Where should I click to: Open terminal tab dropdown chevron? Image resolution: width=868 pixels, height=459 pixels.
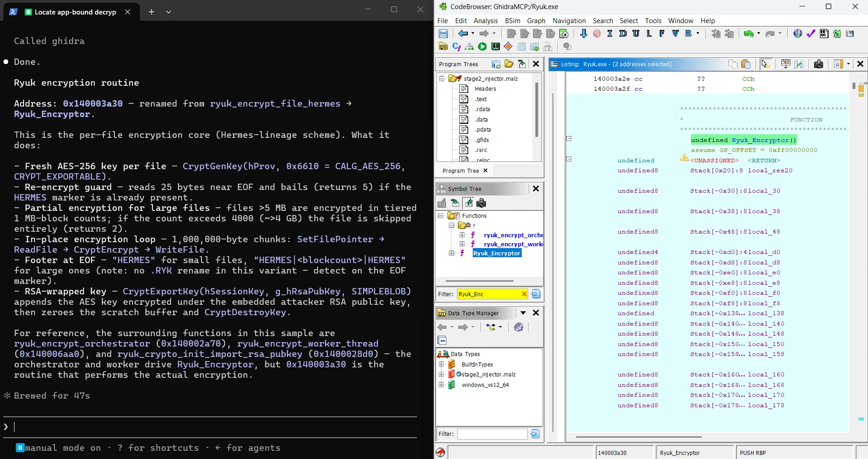(x=168, y=12)
